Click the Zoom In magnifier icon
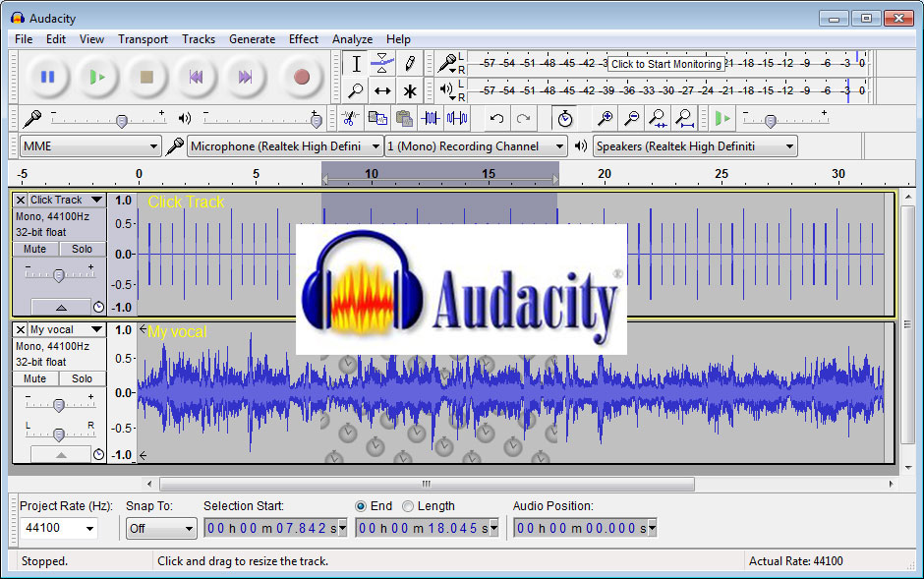Viewport: 924px width, 579px height. point(605,118)
